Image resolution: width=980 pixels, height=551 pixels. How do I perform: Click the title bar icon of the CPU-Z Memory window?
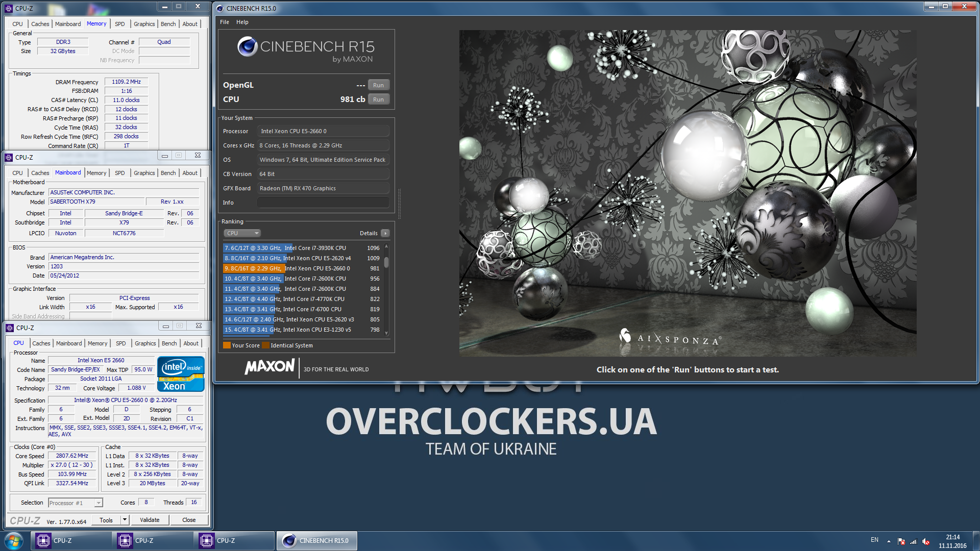9,8
